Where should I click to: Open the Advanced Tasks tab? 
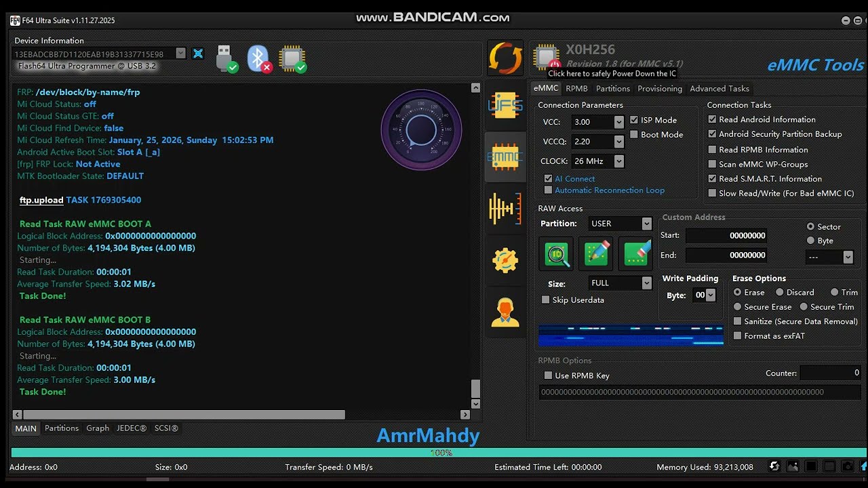point(719,89)
